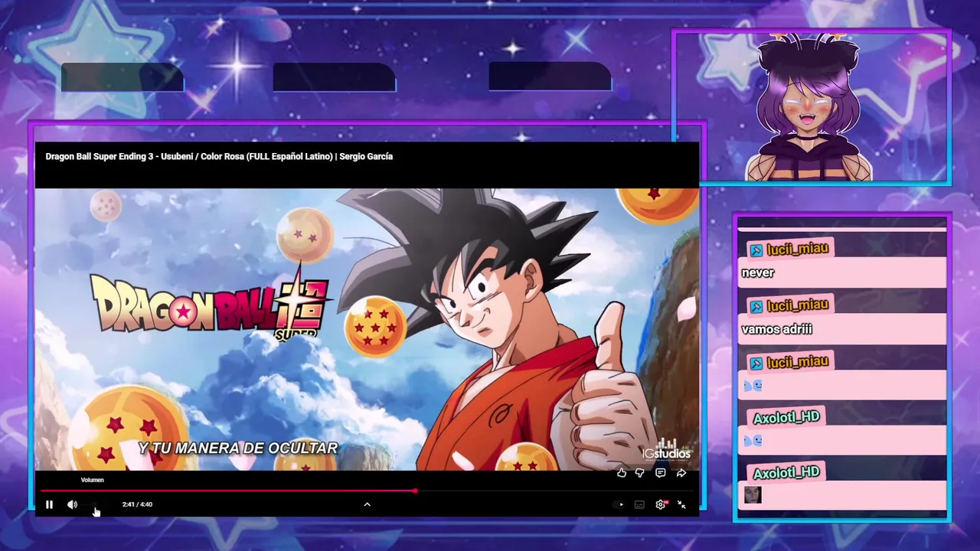
Task: Open the video settings gear
Action: (661, 504)
